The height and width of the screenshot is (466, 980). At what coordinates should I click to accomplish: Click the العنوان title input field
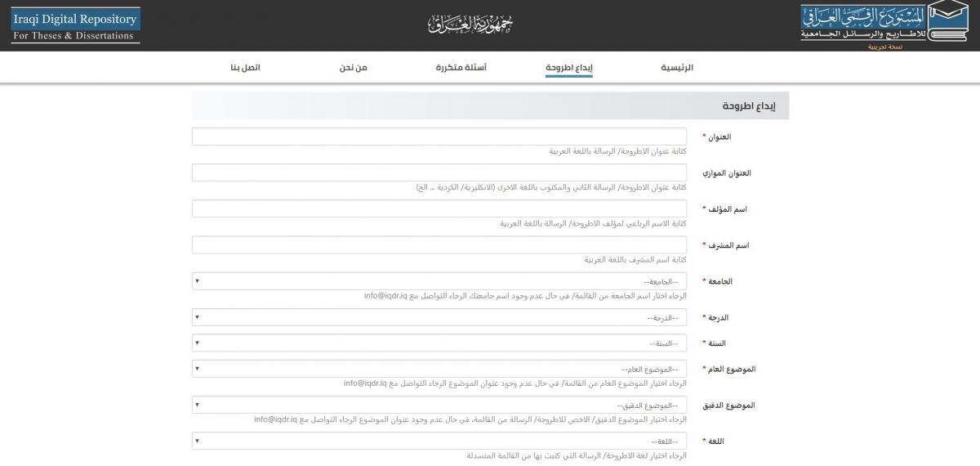(439, 137)
